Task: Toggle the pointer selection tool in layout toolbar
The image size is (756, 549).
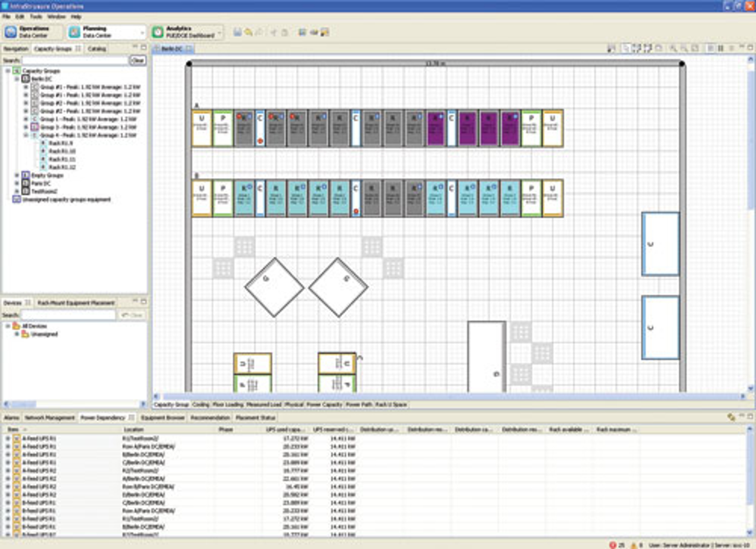Action: pyautogui.click(x=626, y=49)
